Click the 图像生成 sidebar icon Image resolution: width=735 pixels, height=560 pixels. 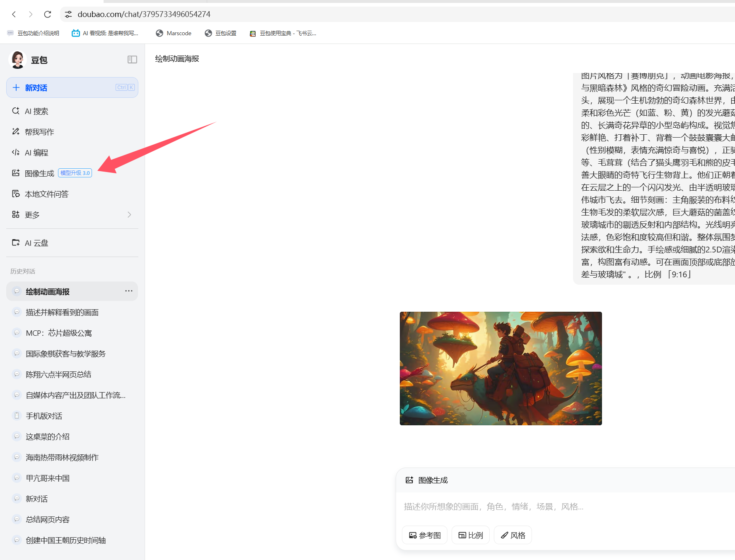click(x=16, y=173)
